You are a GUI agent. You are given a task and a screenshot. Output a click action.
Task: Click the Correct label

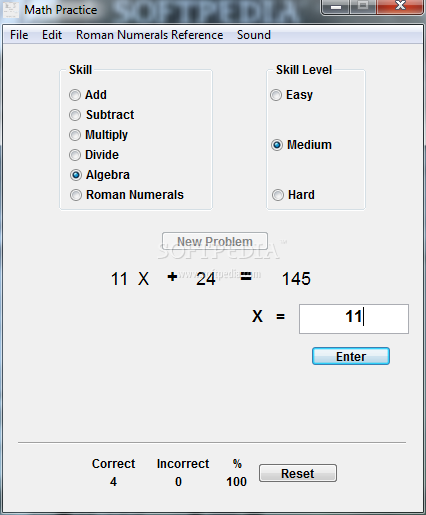click(x=113, y=464)
